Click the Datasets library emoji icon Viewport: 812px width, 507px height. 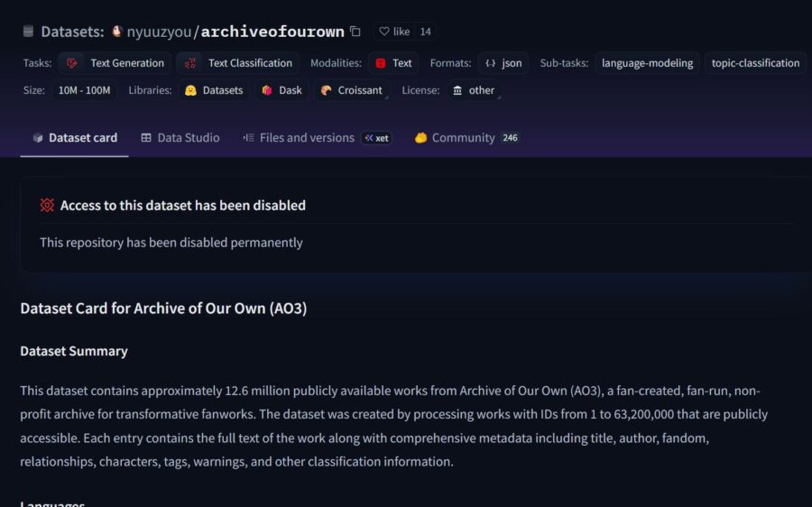(190, 90)
